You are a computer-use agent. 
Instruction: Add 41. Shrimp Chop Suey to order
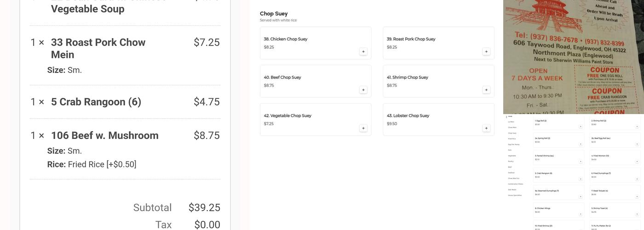pyautogui.click(x=486, y=90)
